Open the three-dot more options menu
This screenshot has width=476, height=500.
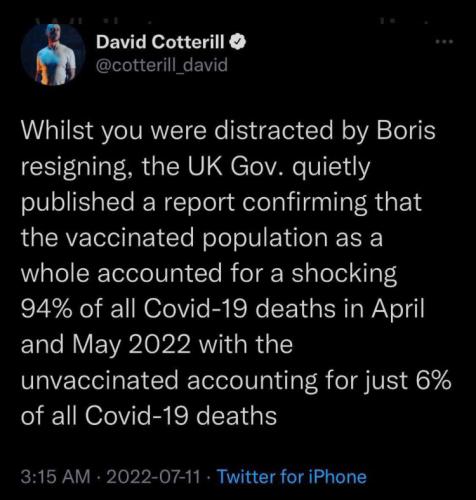(x=445, y=42)
